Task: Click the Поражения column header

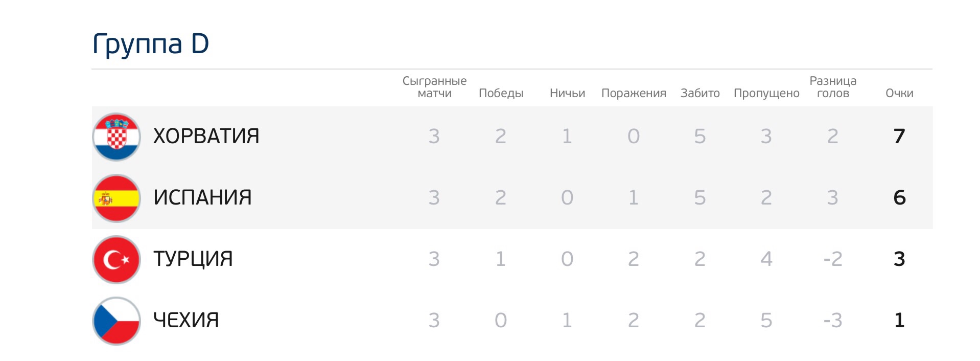Action: (x=634, y=93)
